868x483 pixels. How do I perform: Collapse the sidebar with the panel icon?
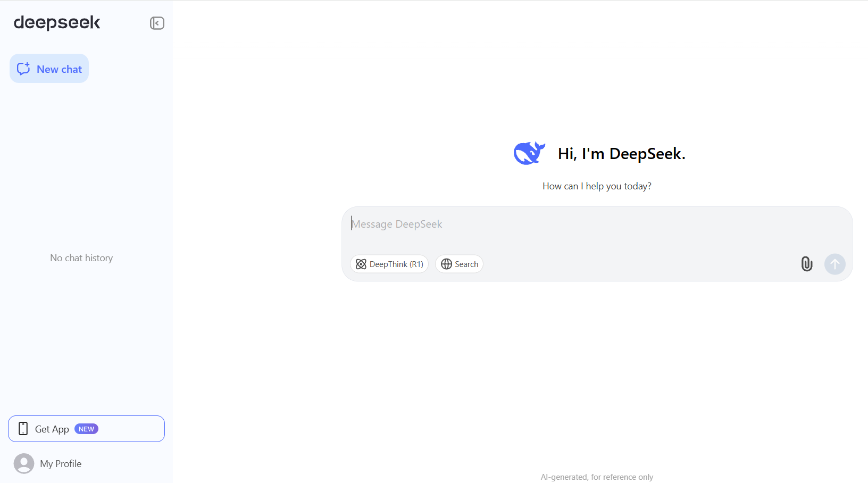coord(157,23)
